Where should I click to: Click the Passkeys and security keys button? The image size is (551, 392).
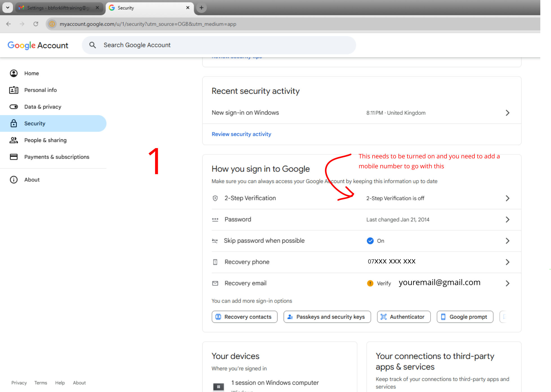point(327,317)
